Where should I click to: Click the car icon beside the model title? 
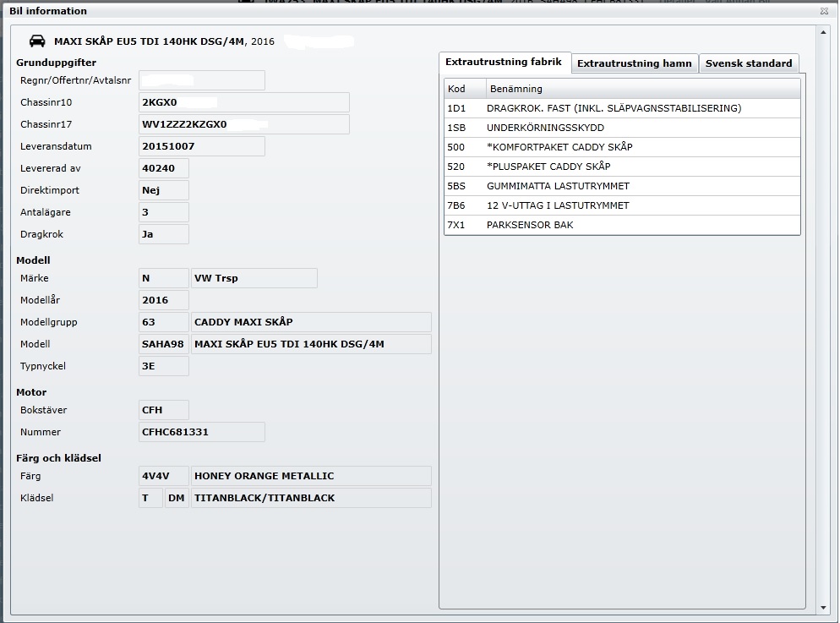point(37,41)
